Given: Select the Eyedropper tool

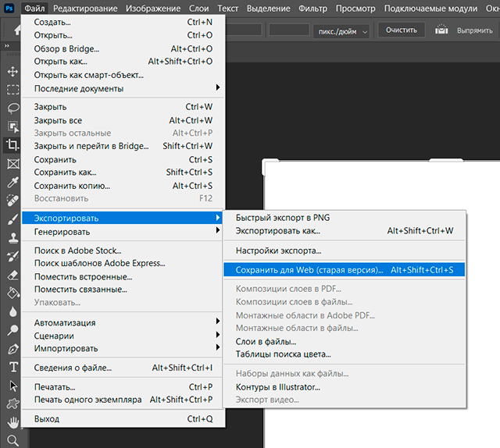Looking at the screenshot, I should point(12,183).
